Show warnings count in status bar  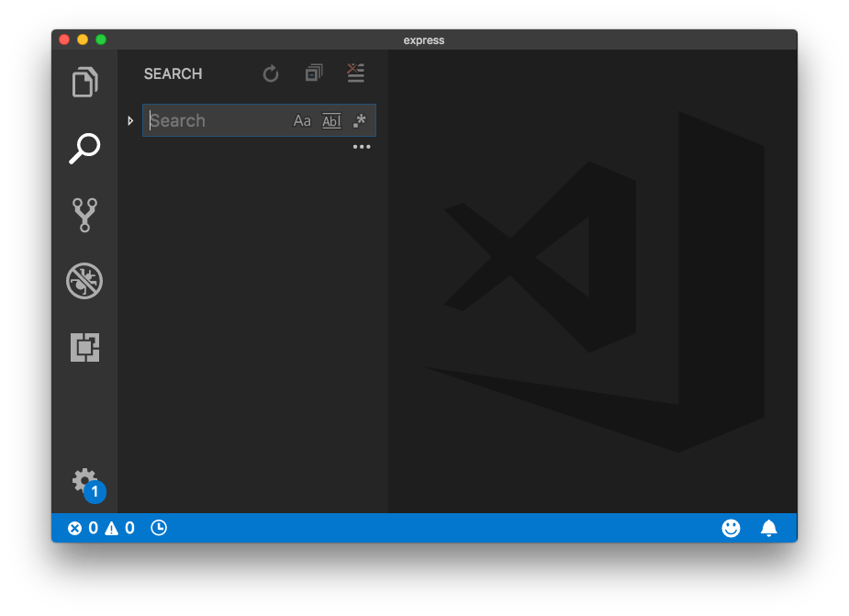[x=120, y=528]
